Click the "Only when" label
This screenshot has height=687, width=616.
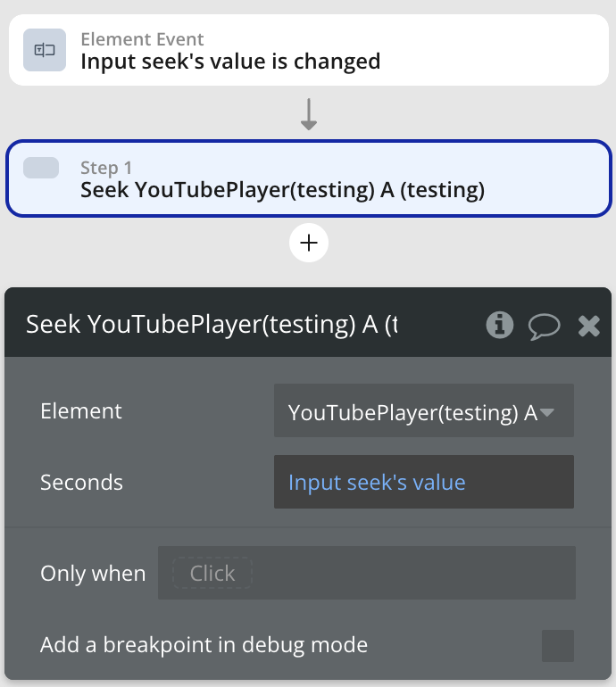[93, 573]
